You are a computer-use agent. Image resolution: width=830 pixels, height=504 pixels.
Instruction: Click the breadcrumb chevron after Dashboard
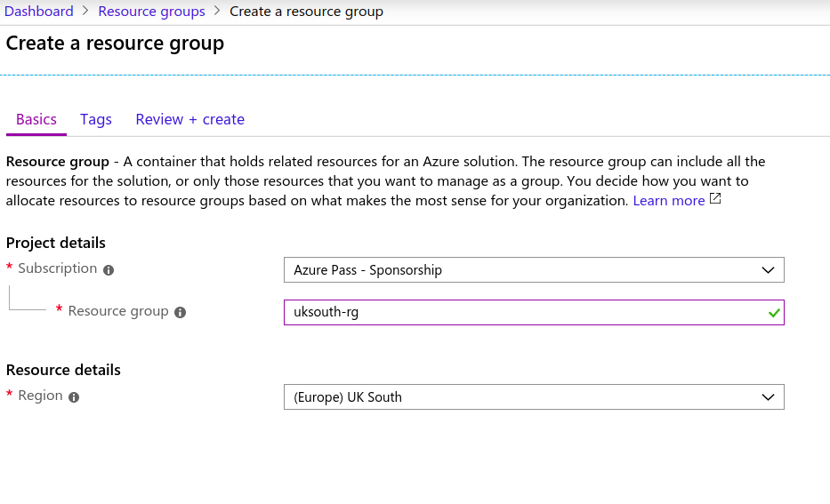tap(85, 11)
